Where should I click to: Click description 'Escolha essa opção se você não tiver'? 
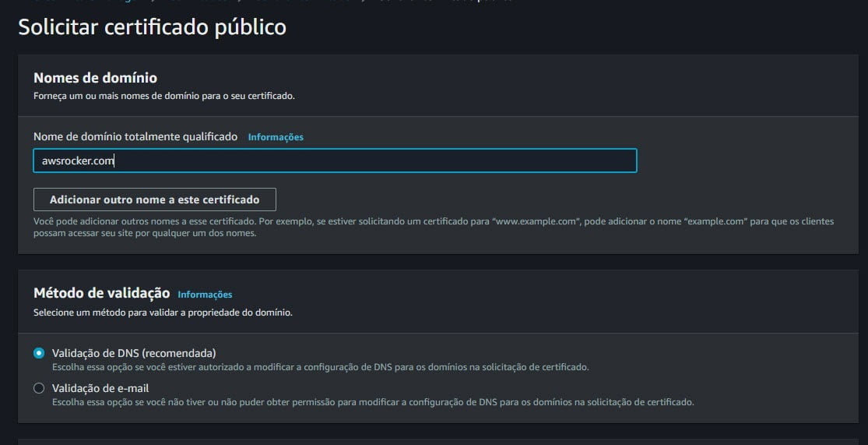(x=373, y=402)
